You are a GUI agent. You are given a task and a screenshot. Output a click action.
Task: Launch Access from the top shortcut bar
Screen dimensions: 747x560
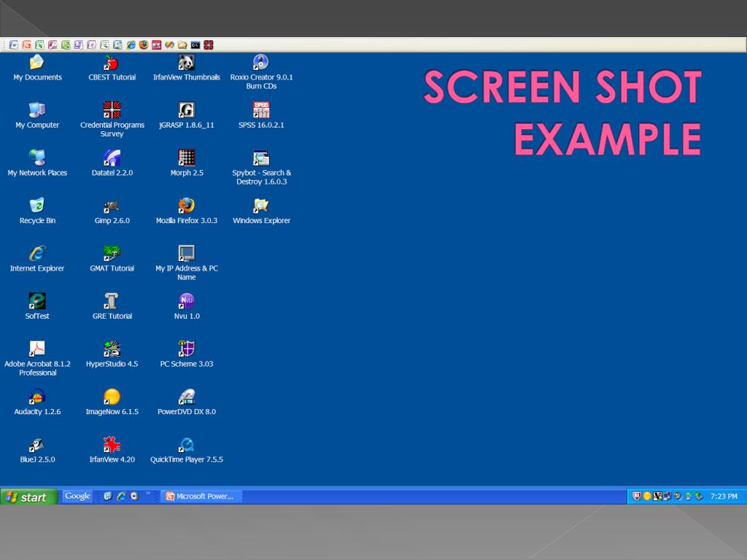point(53,44)
